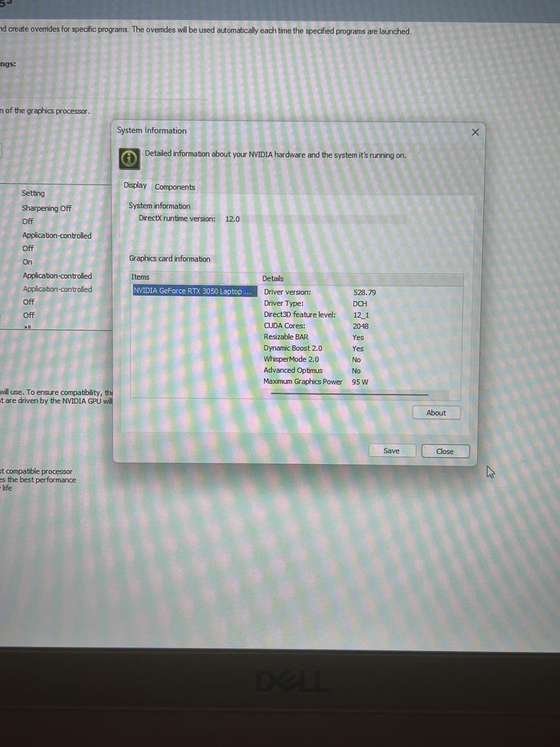The height and width of the screenshot is (747, 560).
Task: Click Sharpening Off setting in background window
Action: [x=47, y=208]
